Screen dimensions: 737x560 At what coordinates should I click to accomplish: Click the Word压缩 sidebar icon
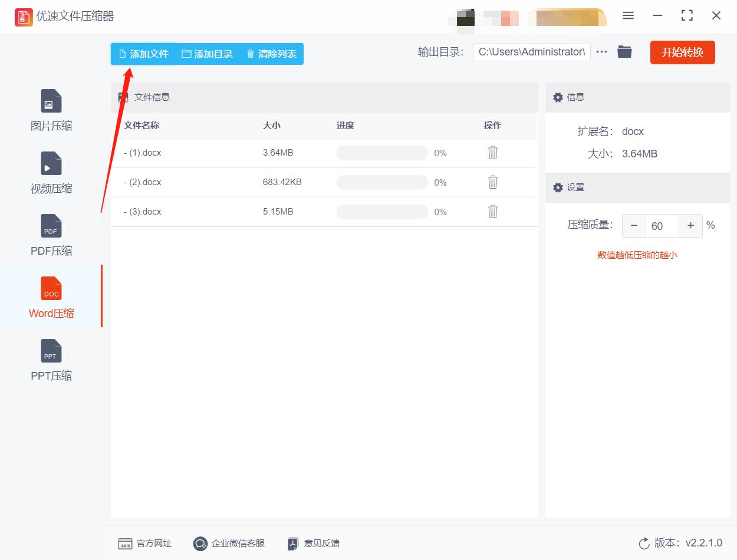(51, 298)
